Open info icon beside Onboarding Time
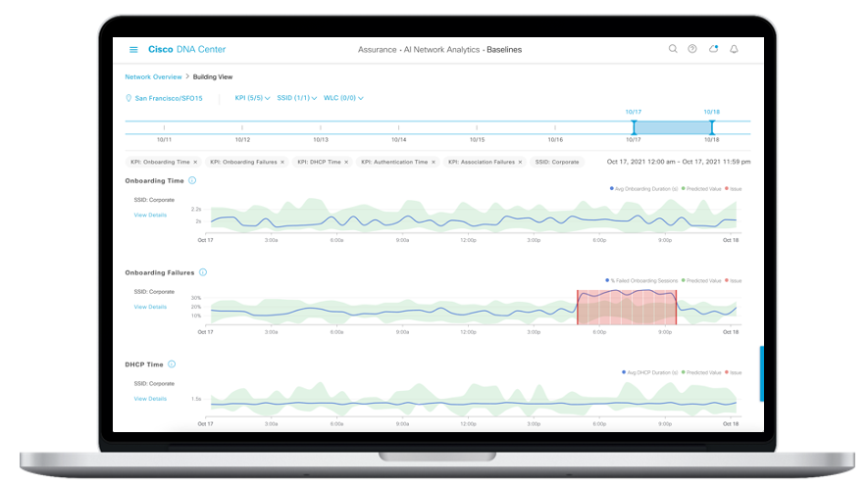This screenshot has width=868, height=486. coord(192,180)
